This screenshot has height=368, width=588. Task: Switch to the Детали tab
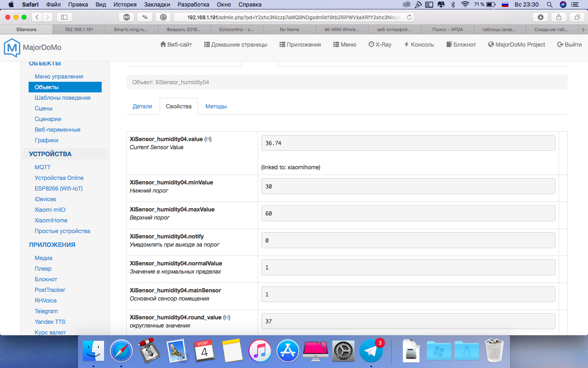[x=142, y=106]
